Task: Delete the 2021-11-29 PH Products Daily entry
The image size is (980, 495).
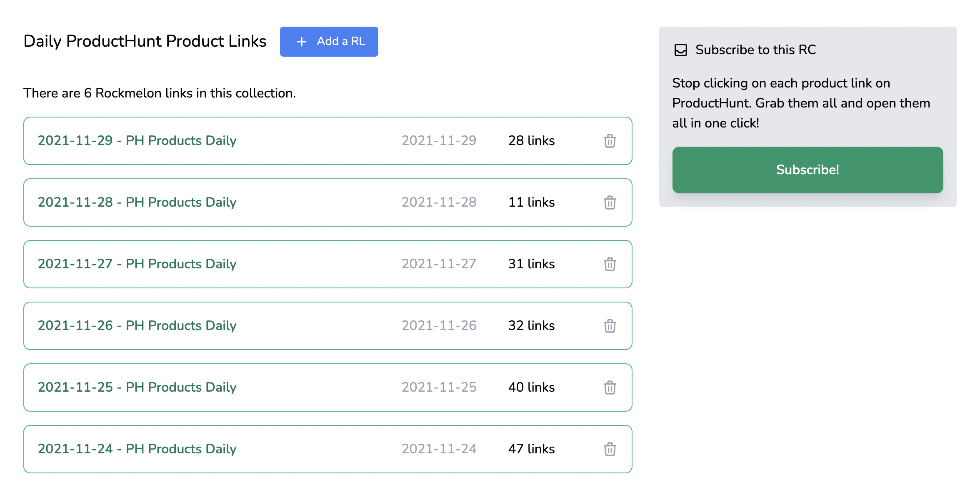Action: pyautogui.click(x=610, y=141)
